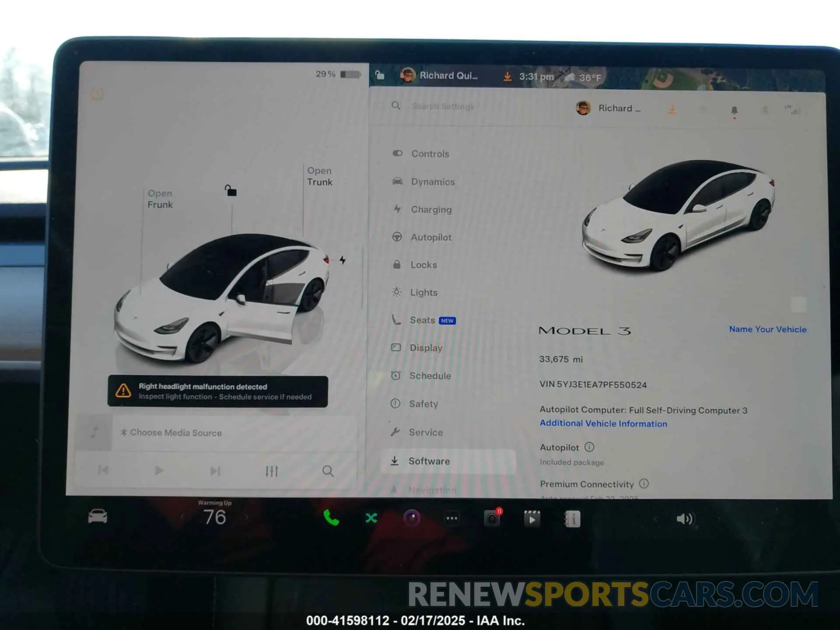The width and height of the screenshot is (840, 630).
Task: Tap the 33,675 mi odometer reading
Action: [x=561, y=359]
